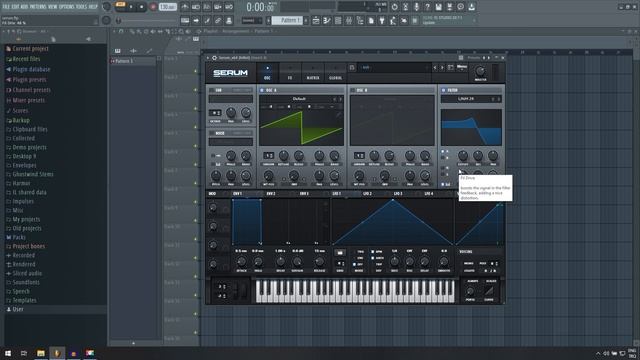Click the LEGATO voicing button
Image resolution: width=640 pixels, height=360 pixels.
point(469,271)
